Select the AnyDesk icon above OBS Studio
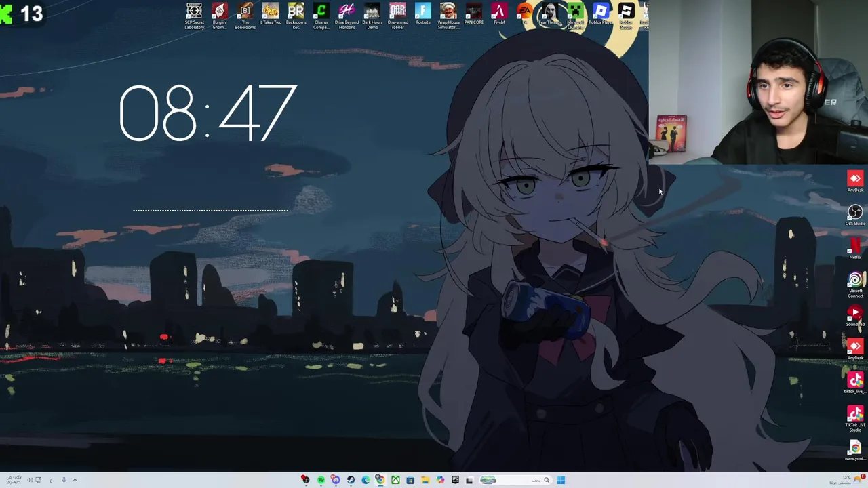This screenshot has height=488, width=868. pyautogui.click(x=855, y=182)
